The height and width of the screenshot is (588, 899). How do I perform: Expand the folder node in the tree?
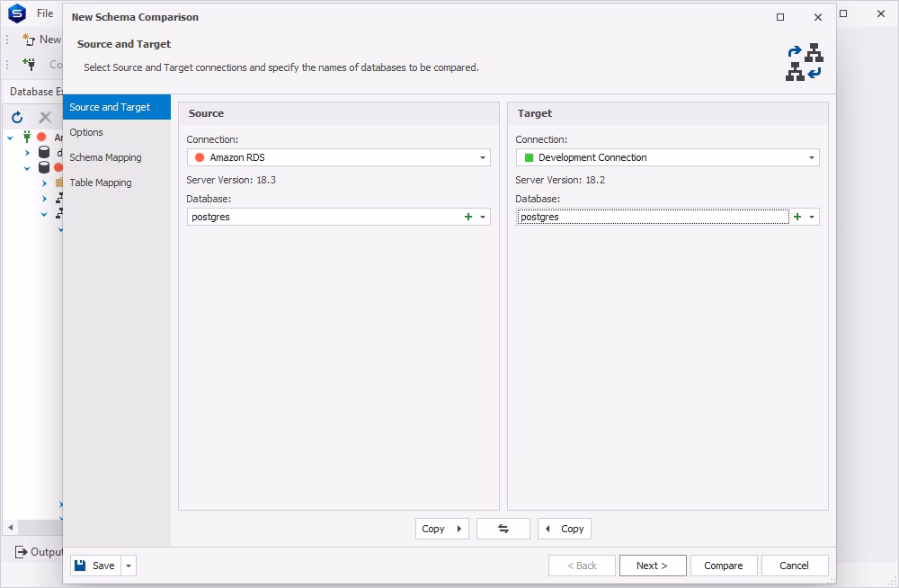44,183
